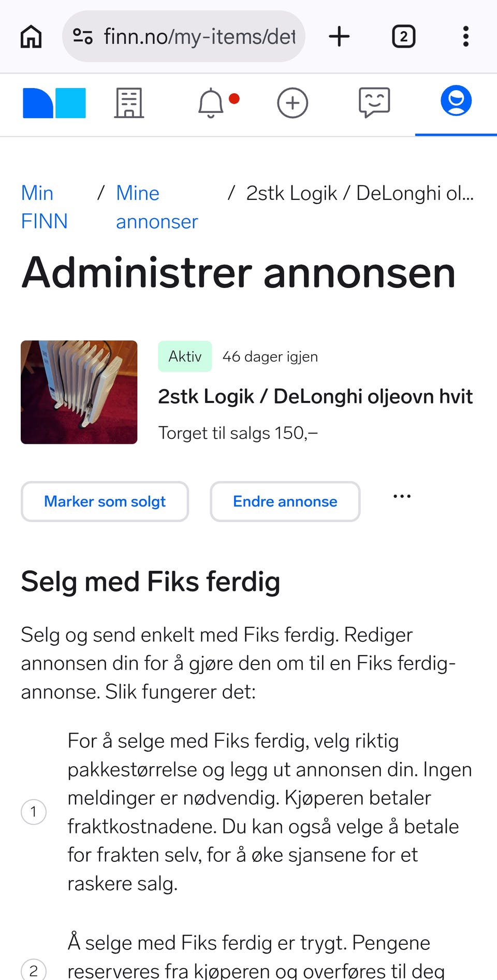Click the finn.no URL address field
Viewport: 497px width, 980px height.
[x=199, y=37]
